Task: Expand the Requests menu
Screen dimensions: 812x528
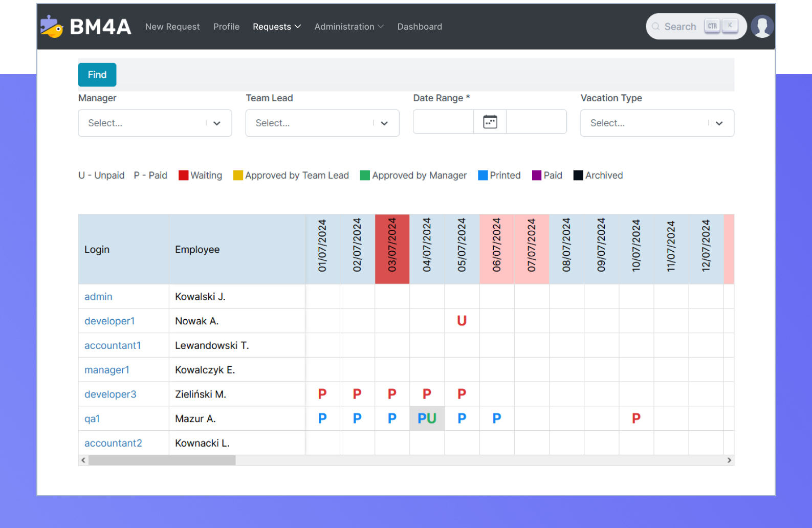Action: [277, 27]
